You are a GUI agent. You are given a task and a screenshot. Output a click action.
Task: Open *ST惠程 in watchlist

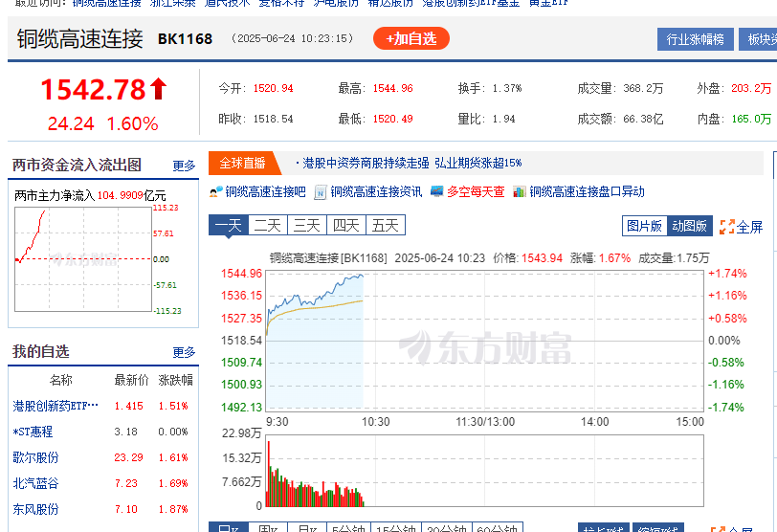[33, 432]
